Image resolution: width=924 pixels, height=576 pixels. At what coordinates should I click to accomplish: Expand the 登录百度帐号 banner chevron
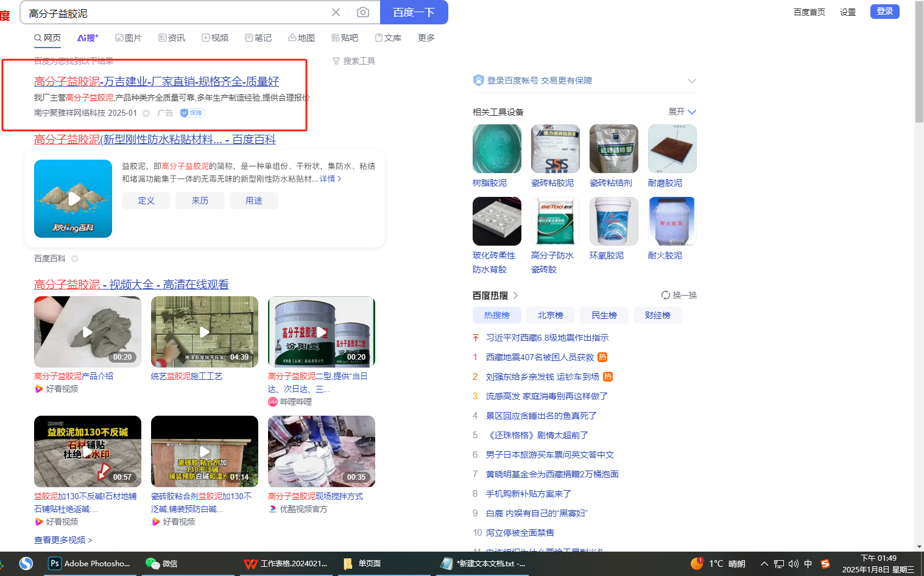(x=691, y=80)
